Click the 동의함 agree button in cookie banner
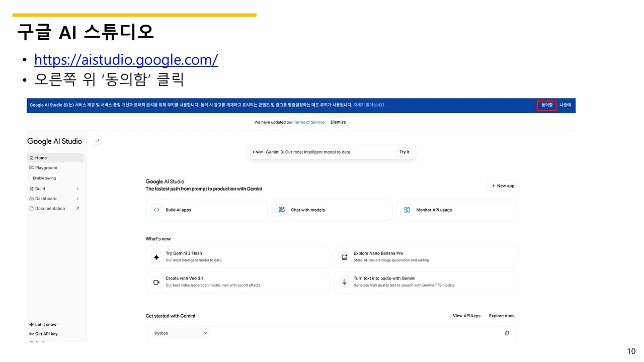Image resolution: width=644 pixels, height=362 pixels. [547, 105]
